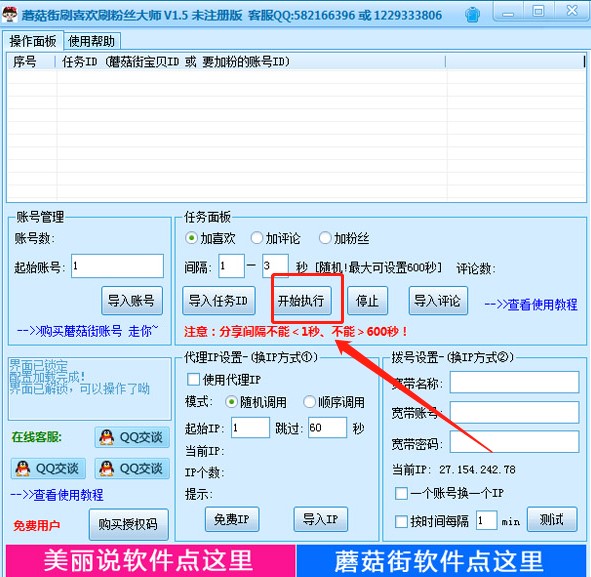This screenshot has width=591, height=577.
Task: Select 顺序调用 mode radio button
Action: [309, 402]
